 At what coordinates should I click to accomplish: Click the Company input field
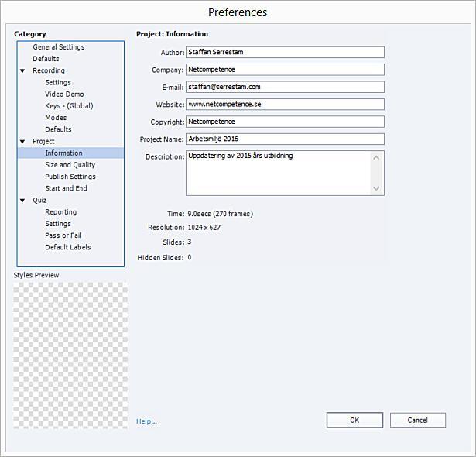285,70
